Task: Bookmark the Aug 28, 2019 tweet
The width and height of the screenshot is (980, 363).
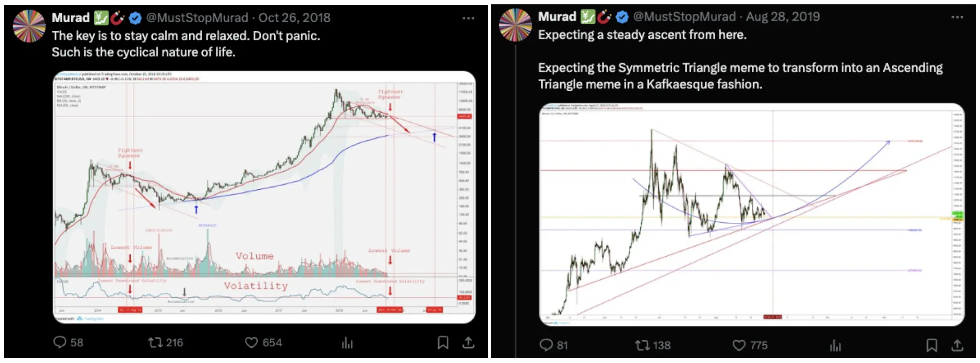Action: coord(931,345)
